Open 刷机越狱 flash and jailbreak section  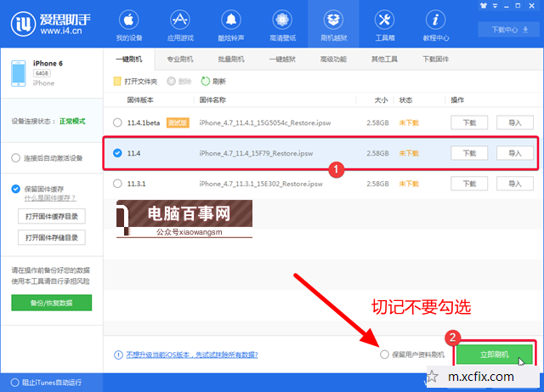click(x=333, y=26)
